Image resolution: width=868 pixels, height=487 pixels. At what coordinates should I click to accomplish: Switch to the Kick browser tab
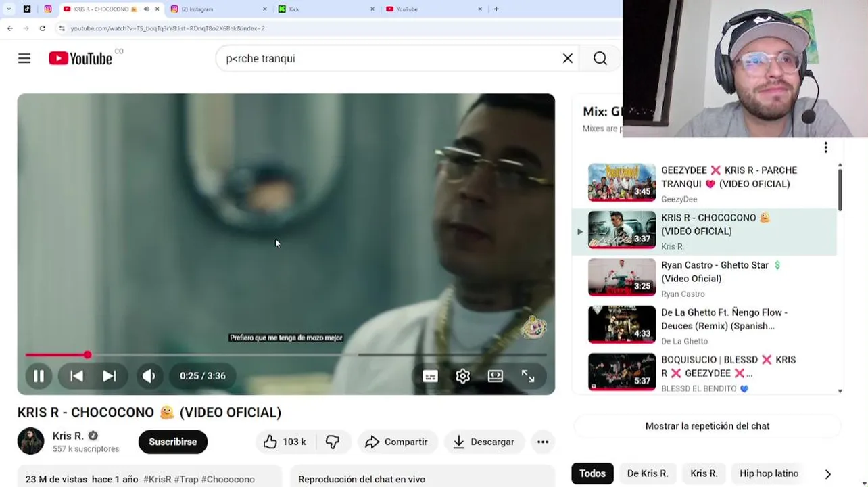(327, 9)
